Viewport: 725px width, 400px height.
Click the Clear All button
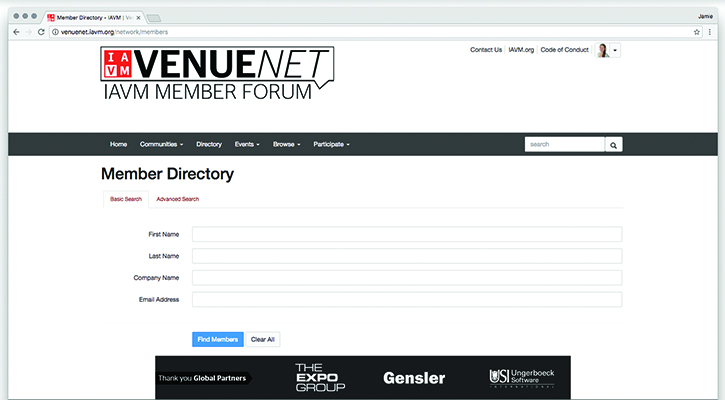[263, 339]
